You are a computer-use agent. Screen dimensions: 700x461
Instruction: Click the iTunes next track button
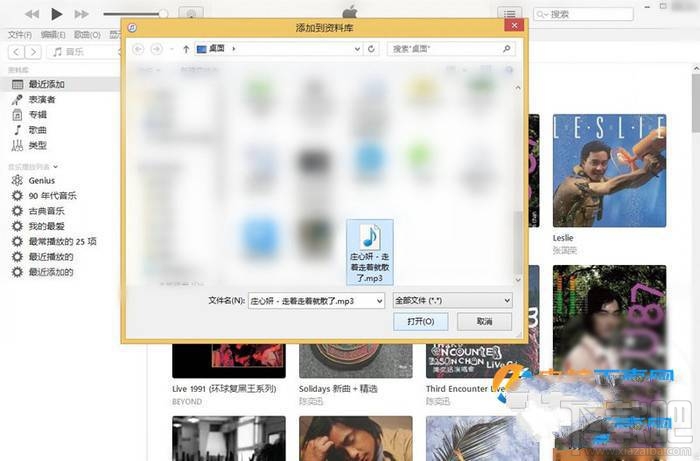81,14
